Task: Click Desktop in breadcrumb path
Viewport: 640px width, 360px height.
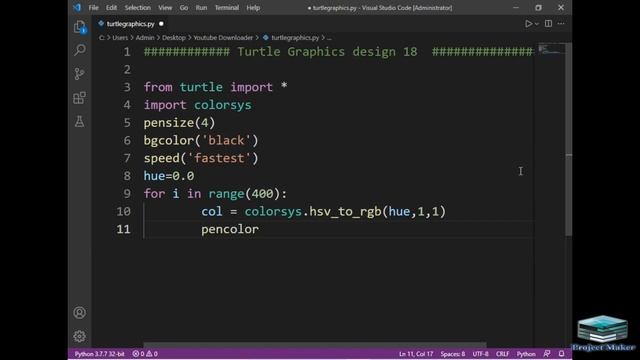Action: (x=173, y=38)
